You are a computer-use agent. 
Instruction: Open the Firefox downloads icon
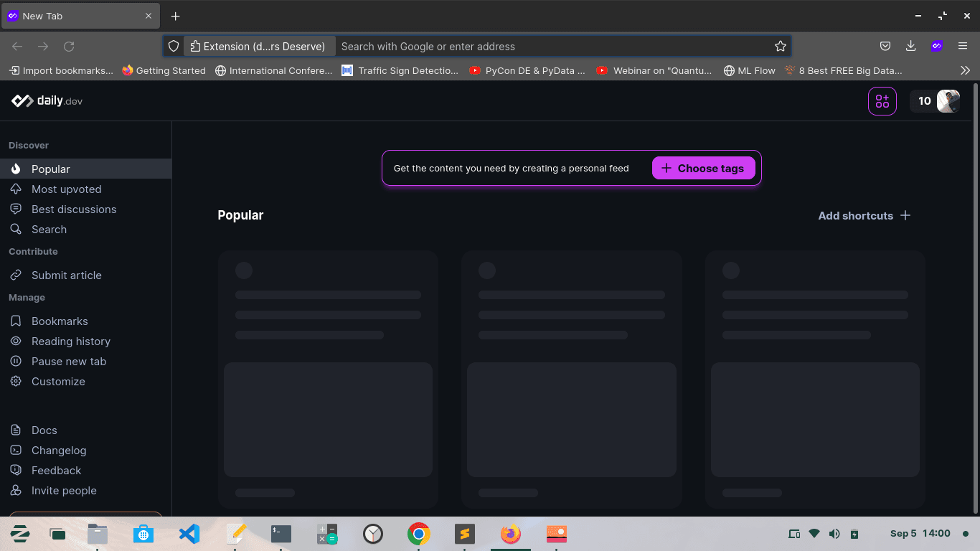pyautogui.click(x=910, y=46)
